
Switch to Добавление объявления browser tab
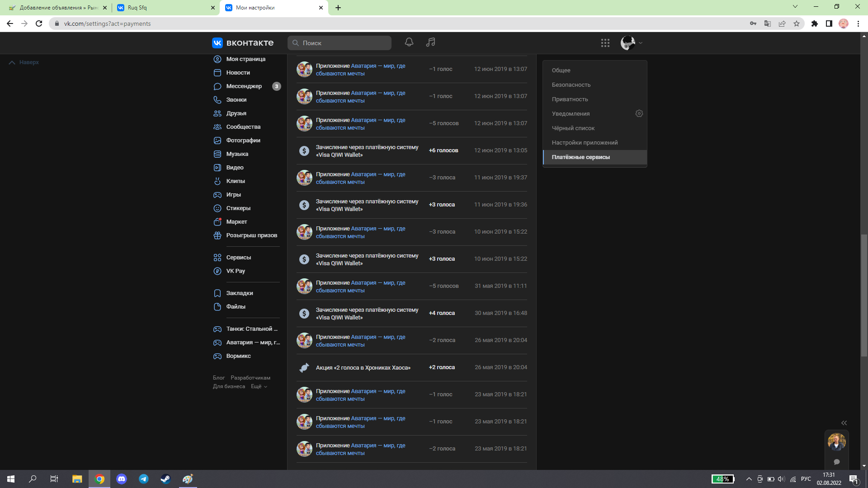pyautogui.click(x=57, y=8)
